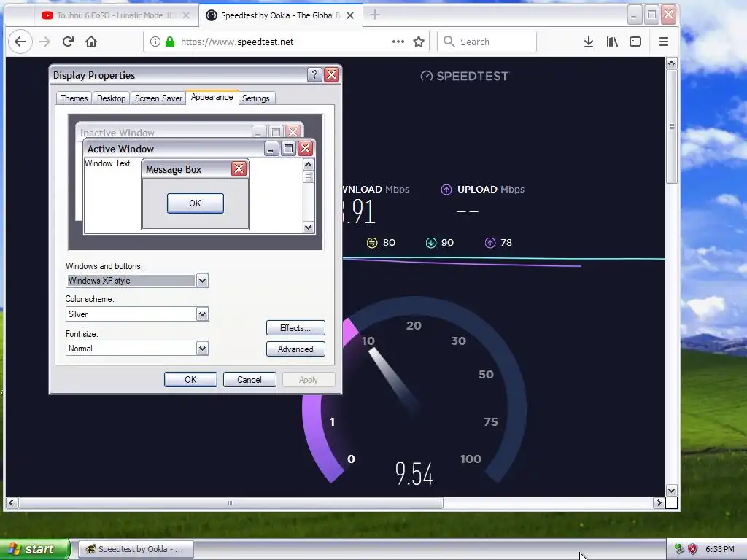Click the page vertical scrollbar down arrow
747x560 pixels.
672,490
